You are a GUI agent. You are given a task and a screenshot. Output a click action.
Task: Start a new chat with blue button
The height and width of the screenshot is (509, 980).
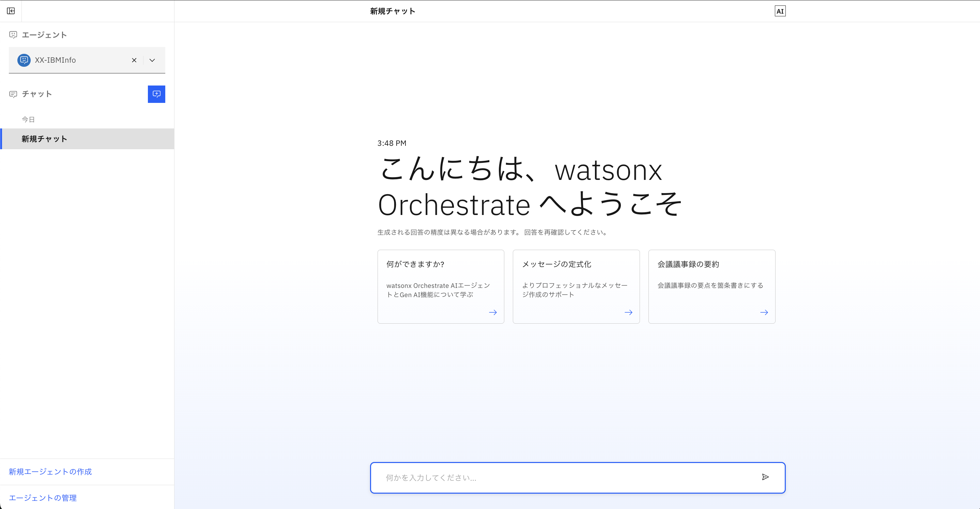coord(156,94)
